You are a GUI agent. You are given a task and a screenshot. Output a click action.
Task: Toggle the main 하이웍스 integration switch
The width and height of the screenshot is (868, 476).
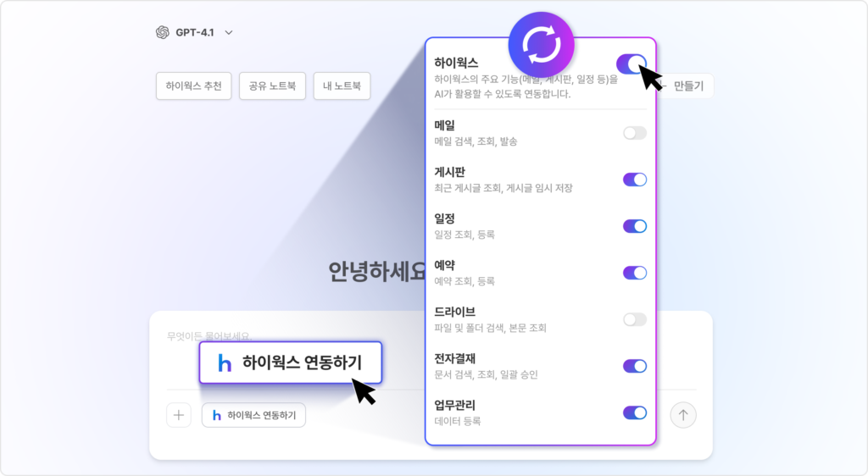click(631, 64)
